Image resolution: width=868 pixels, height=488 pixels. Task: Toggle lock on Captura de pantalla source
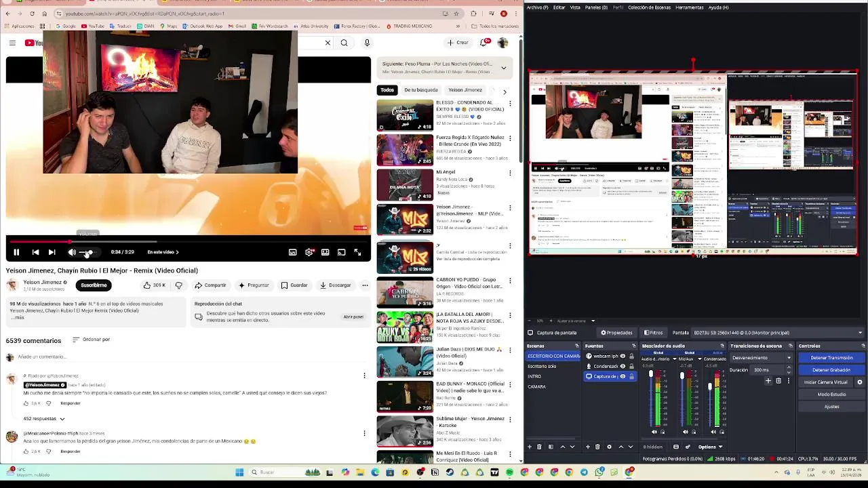click(x=631, y=376)
